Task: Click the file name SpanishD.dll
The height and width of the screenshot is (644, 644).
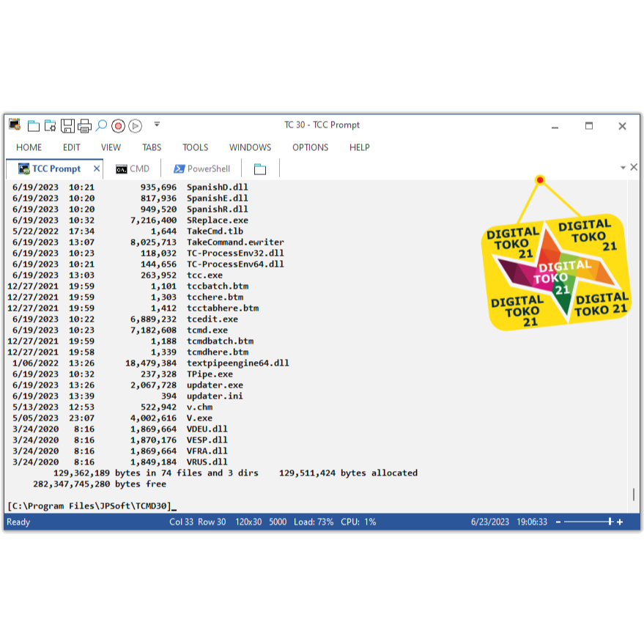Action: click(x=218, y=188)
